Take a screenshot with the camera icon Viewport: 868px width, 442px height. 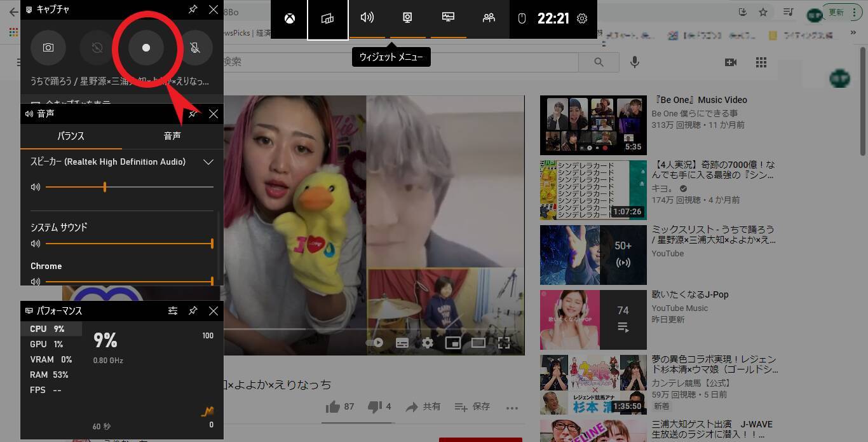coord(48,48)
